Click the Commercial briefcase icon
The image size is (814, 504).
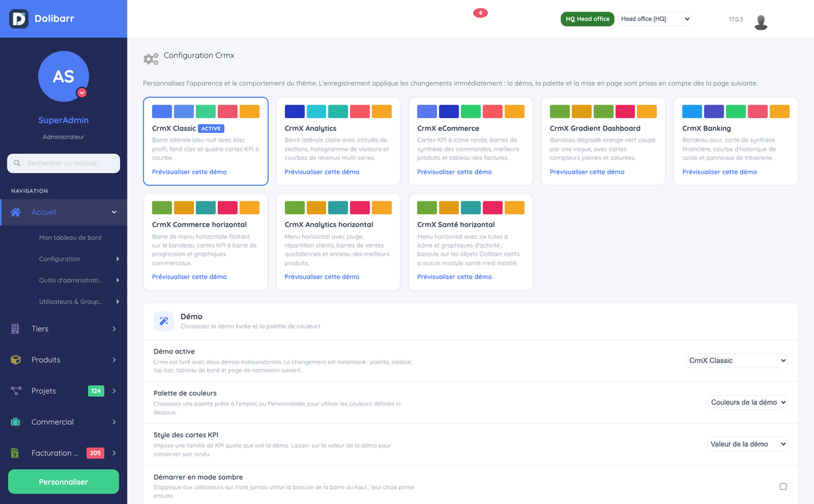pyautogui.click(x=16, y=422)
